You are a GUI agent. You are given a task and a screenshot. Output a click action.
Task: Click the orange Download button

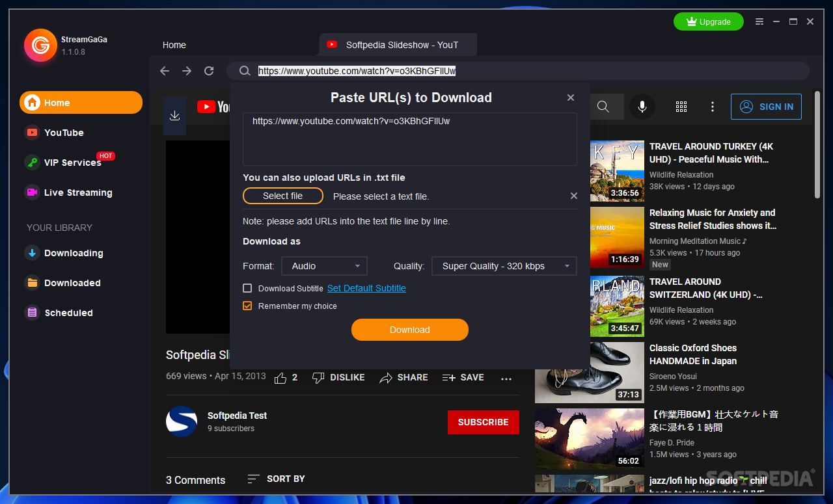coord(410,330)
